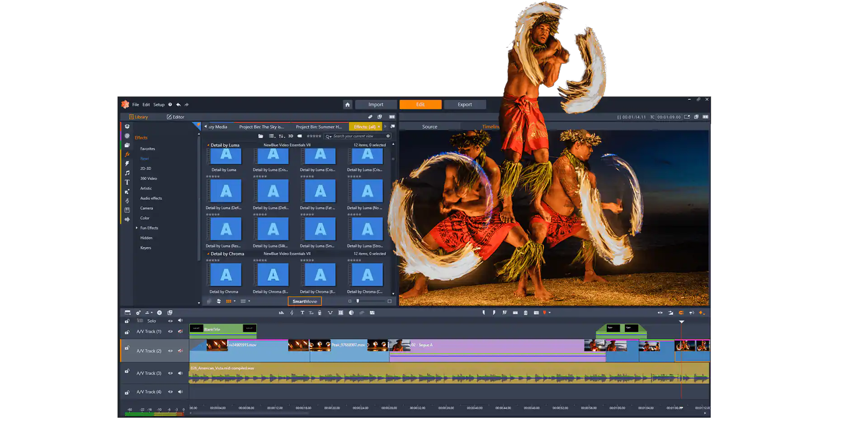Toggle visibility of A/V Track (1)
The image size is (868, 429).
point(170,331)
